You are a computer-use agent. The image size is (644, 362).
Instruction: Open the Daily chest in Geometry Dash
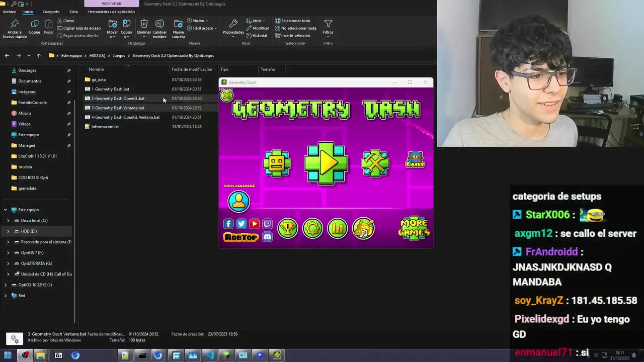click(416, 159)
